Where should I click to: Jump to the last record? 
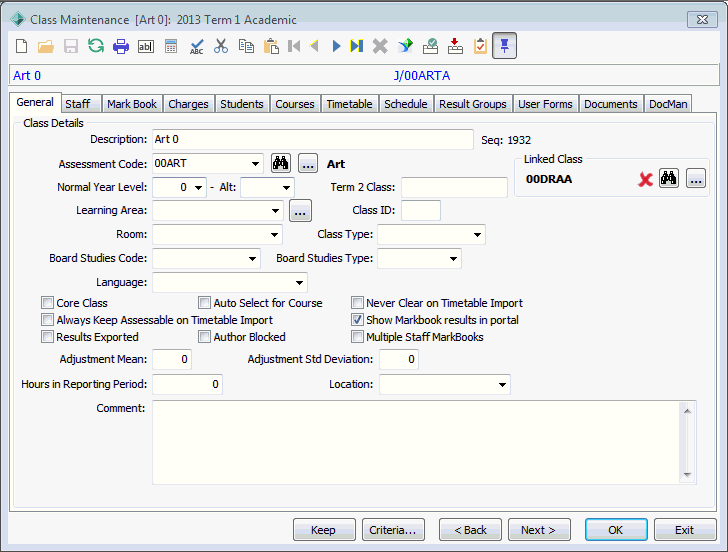click(357, 46)
